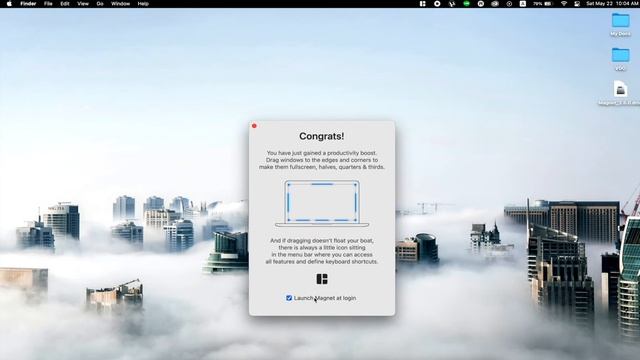This screenshot has width=640, height=360.
Task: Open the Edit menu
Action: click(65, 4)
